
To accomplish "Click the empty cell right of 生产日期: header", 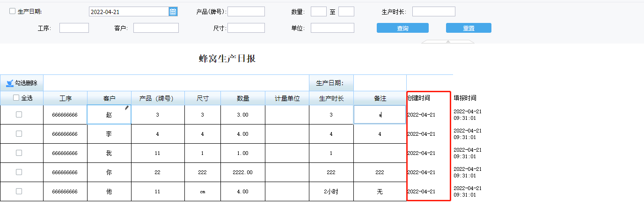I will (380, 83).
